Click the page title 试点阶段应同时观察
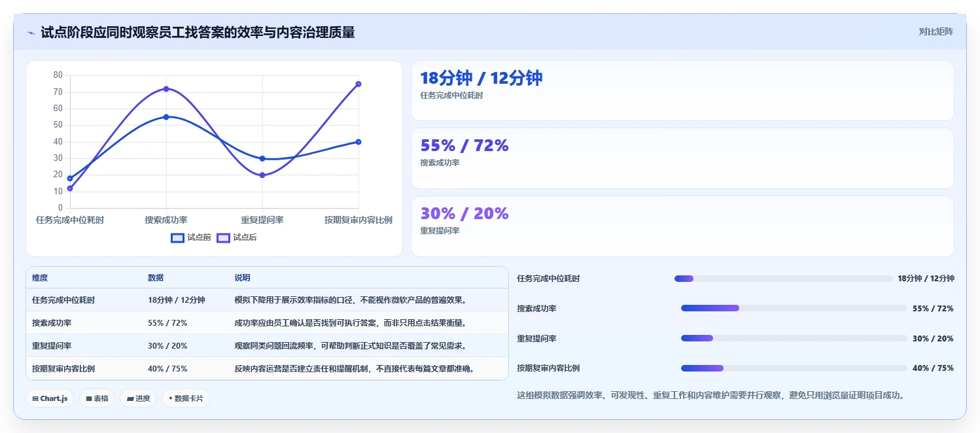 (x=198, y=32)
